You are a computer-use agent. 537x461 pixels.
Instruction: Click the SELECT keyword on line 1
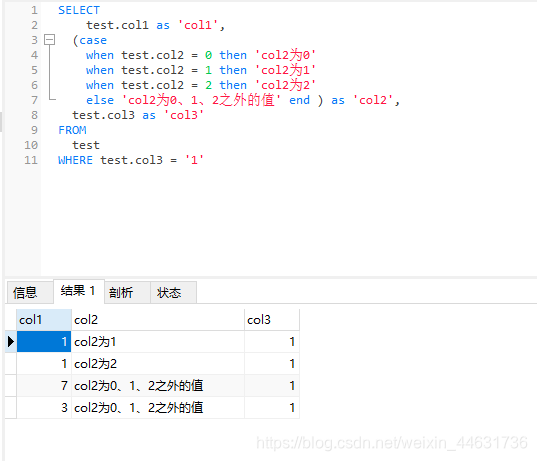79,10
